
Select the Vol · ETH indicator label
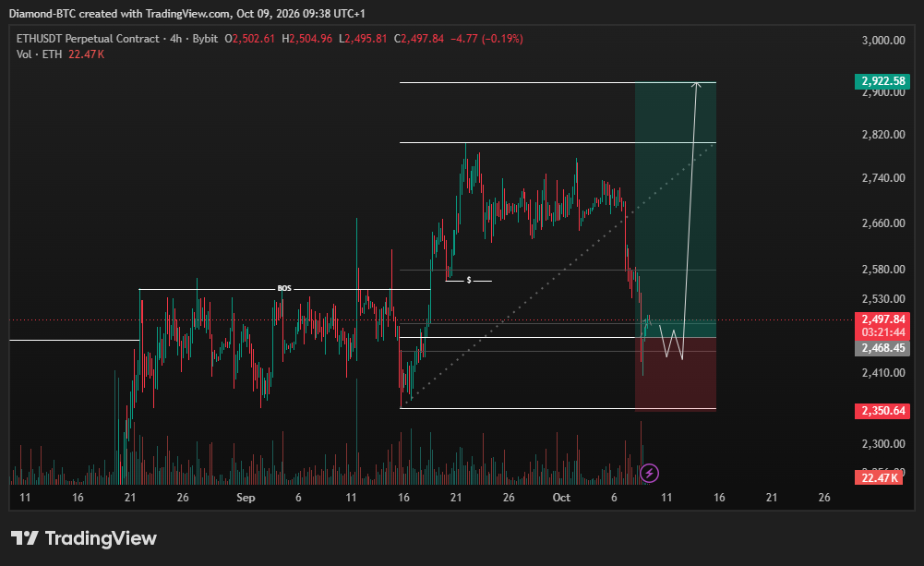click(x=39, y=54)
